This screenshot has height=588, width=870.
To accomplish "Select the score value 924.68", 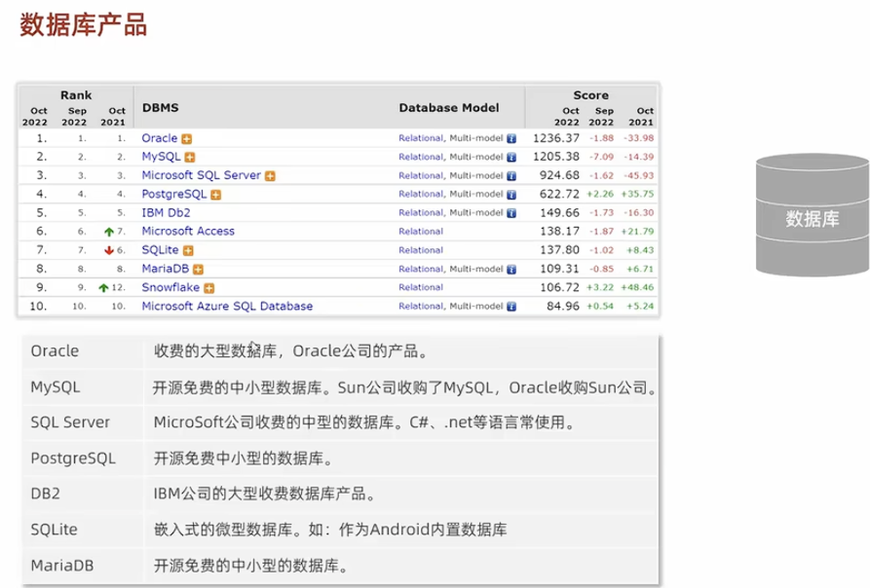I will pyautogui.click(x=559, y=175).
